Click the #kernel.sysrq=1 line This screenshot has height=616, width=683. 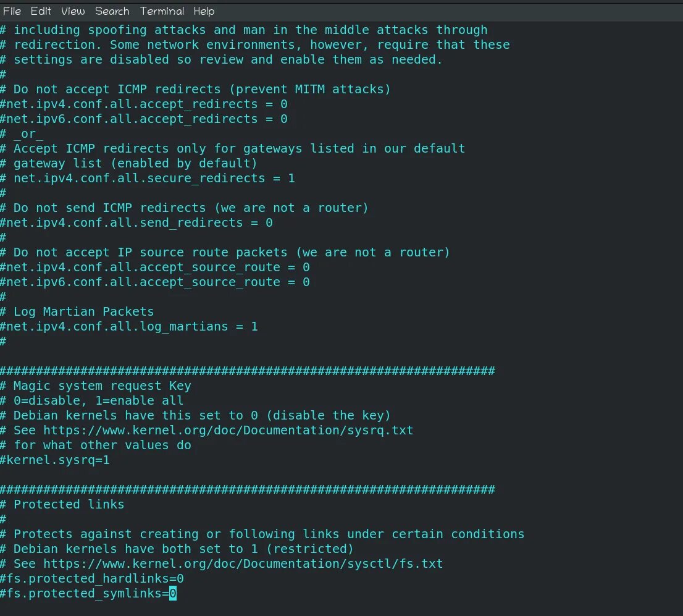pyautogui.click(x=56, y=460)
